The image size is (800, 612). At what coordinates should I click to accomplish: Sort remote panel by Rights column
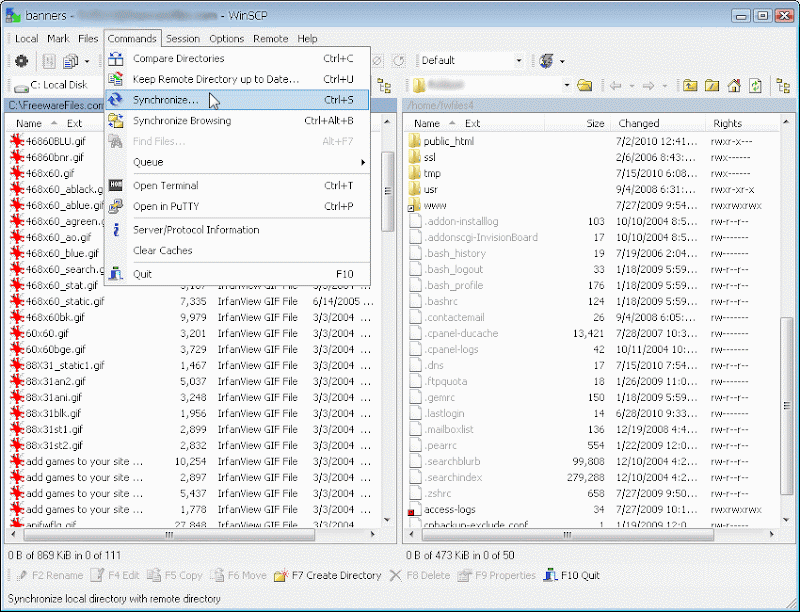tap(742, 123)
